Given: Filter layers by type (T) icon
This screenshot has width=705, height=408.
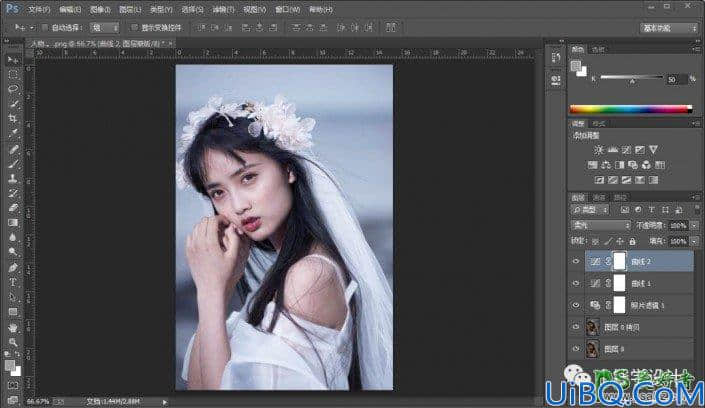Looking at the screenshot, I should pyautogui.click(x=651, y=210).
